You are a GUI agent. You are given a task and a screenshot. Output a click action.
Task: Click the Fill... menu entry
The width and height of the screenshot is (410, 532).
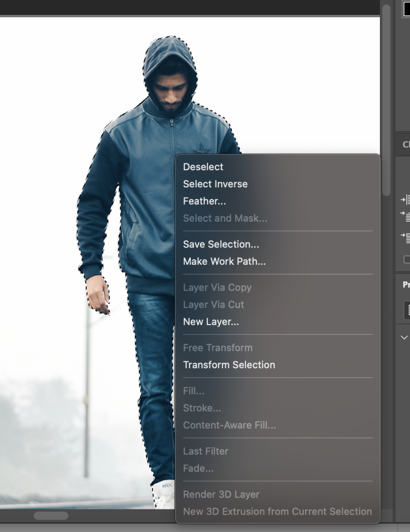tap(194, 391)
